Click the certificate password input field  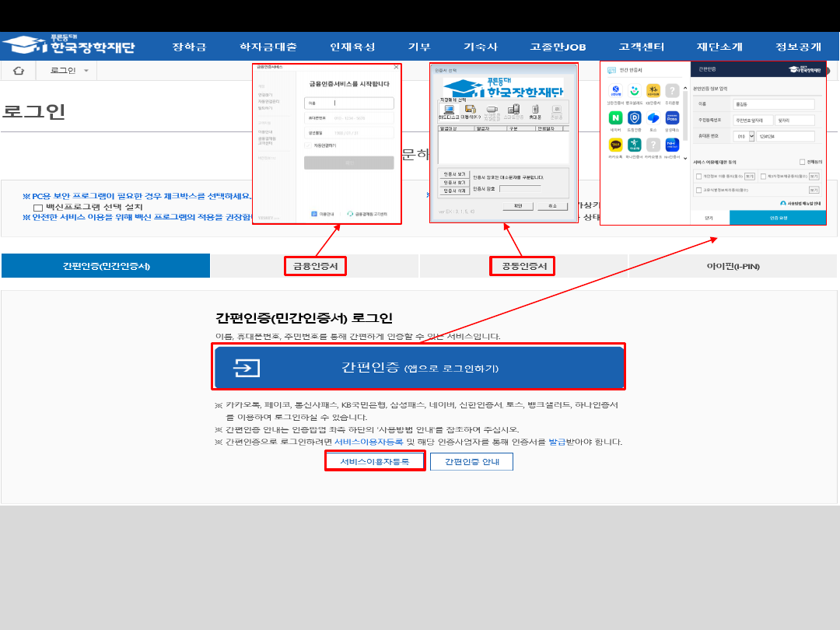coord(520,188)
